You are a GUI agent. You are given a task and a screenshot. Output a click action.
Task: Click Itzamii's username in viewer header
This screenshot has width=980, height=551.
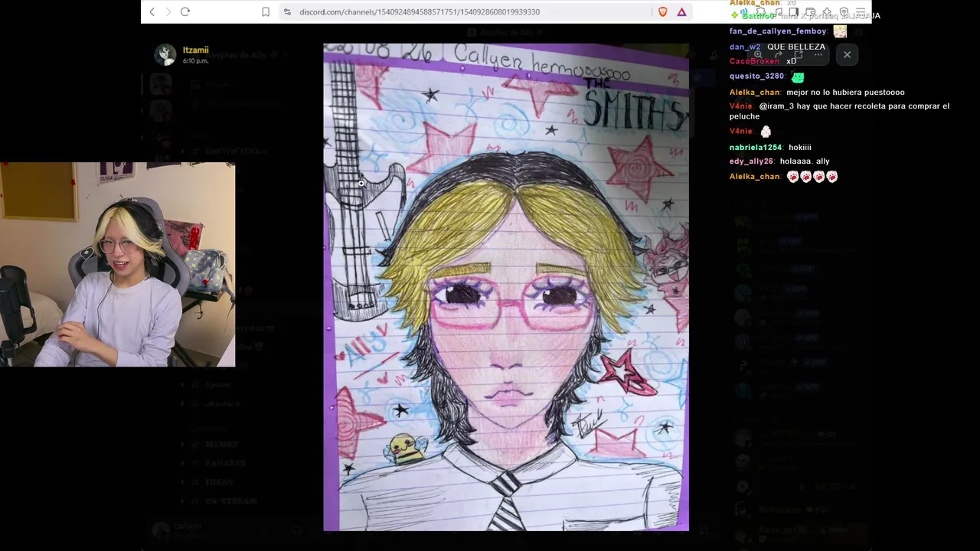click(195, 50)
